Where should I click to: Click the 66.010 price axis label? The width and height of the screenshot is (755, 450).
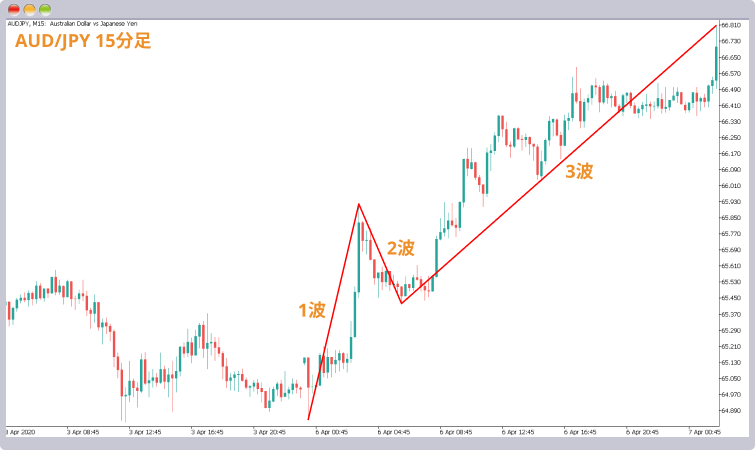[731, 186]
